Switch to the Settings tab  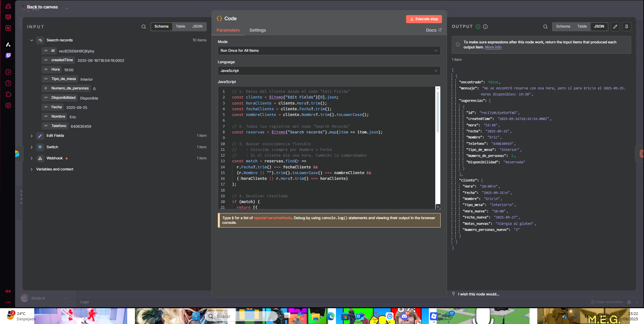click(x=257, y=30)
